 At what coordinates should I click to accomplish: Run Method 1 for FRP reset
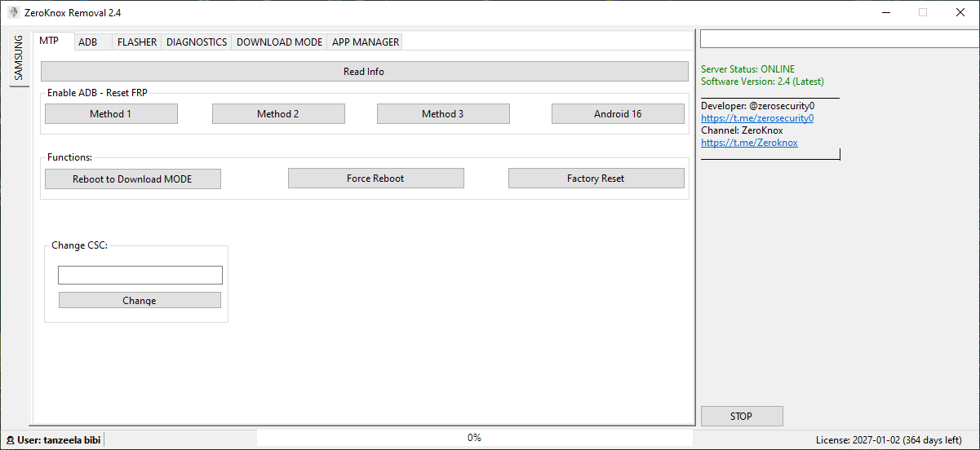(111, 114)
